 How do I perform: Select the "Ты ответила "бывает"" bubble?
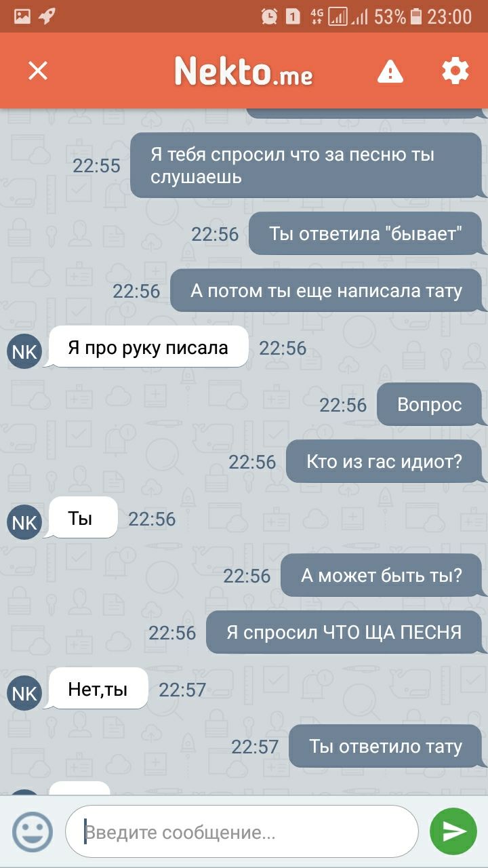pos(365,234)
